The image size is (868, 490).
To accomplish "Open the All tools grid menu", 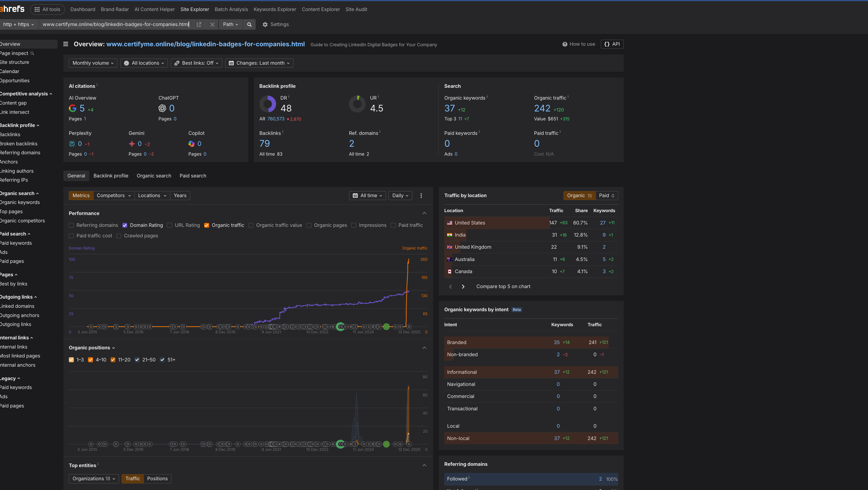I will pos(48,9).
